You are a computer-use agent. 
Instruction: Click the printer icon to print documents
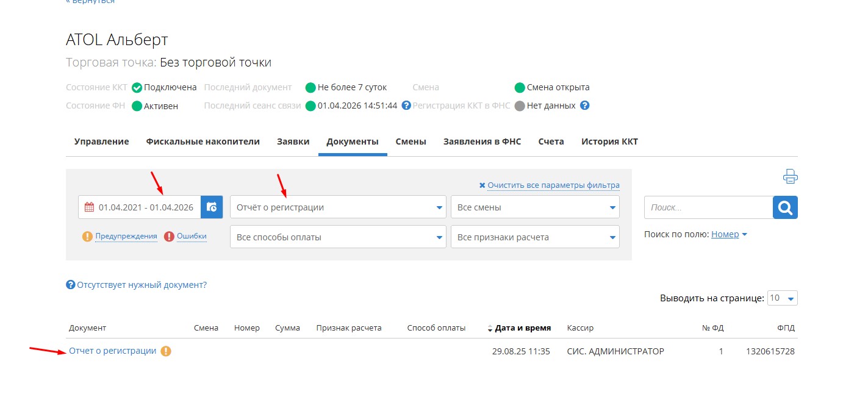790,176
